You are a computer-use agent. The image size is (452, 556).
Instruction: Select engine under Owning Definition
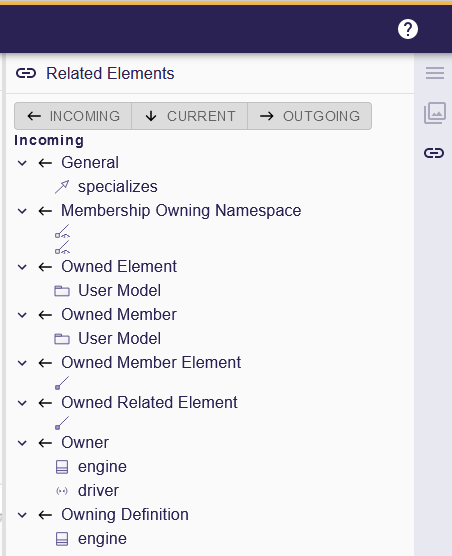pyautogui.click(x=102, y=539)
